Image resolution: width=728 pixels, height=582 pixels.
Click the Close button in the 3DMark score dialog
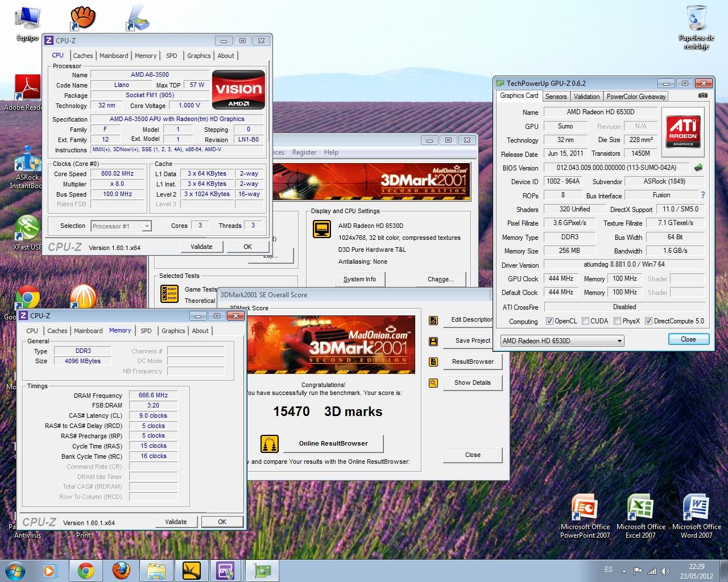coord(473,455)
